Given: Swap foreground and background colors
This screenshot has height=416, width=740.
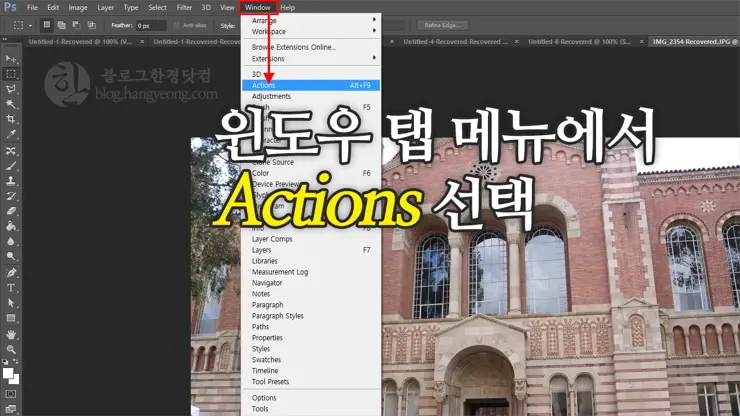Looking at the screenshot, I should click(16, 361).
